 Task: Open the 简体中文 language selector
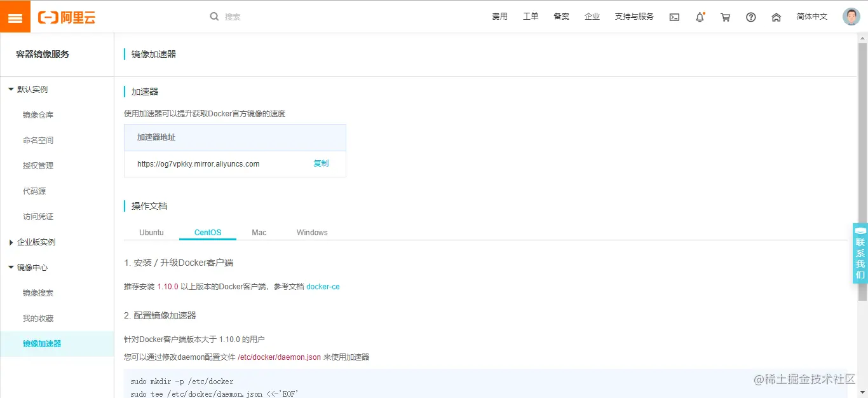coord(812,17)
